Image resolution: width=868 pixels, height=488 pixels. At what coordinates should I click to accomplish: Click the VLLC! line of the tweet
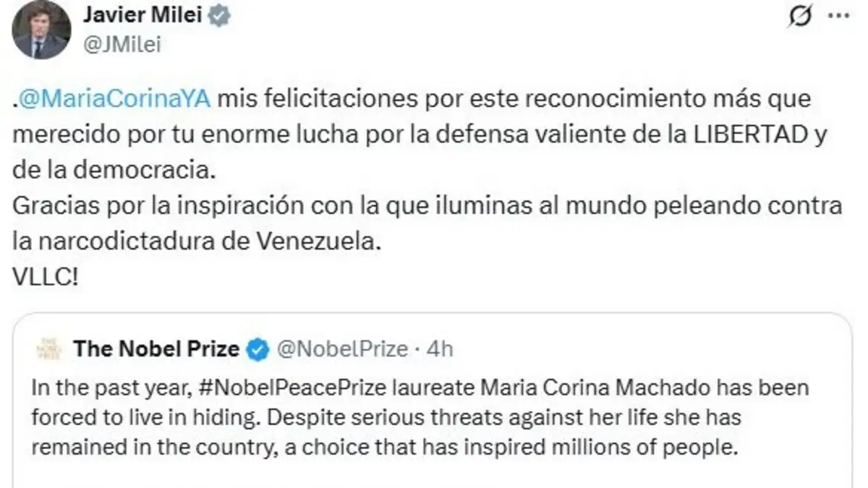[46, 278]
